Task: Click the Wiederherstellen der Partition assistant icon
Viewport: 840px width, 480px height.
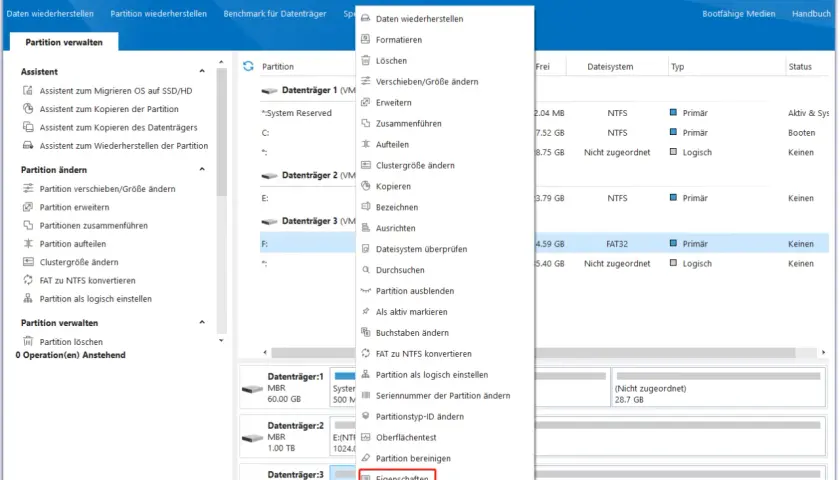Action: coord(28,145)
